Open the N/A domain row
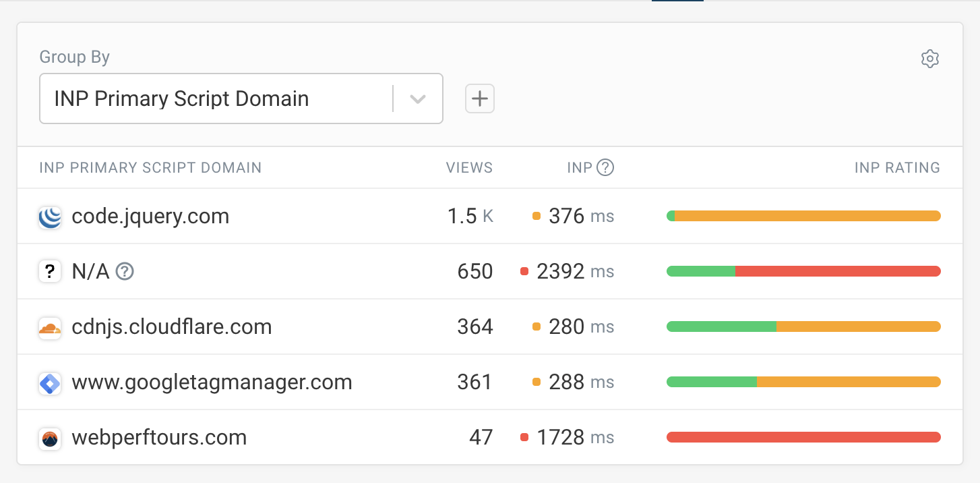This screenshot has width=980, height=483. (490, 271)
